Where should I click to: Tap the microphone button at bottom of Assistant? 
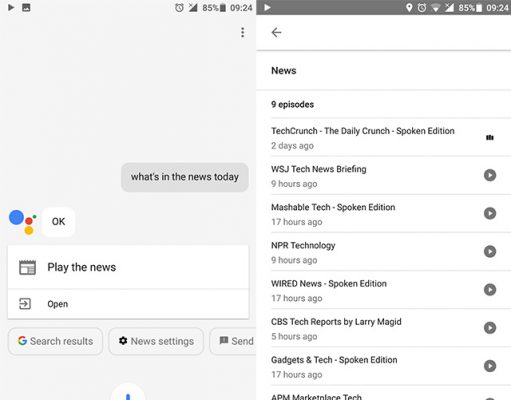pos(128,393)
